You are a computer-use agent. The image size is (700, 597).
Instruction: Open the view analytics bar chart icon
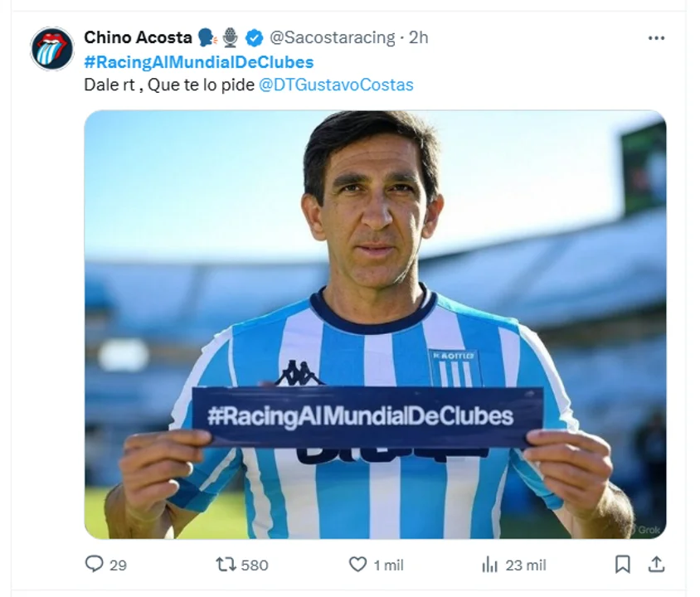pyautogui.click(x=489, y=565)
